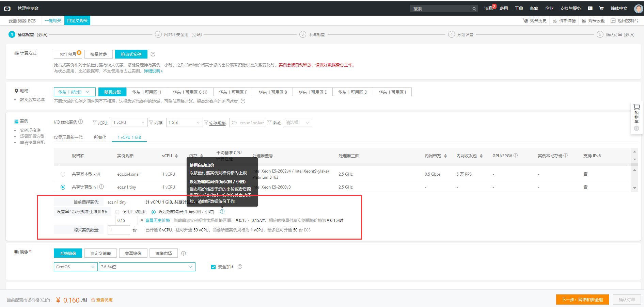
Task: Click the funnel icon before 内存 filter
Action: pyautogui.click(x=151, y=123)
